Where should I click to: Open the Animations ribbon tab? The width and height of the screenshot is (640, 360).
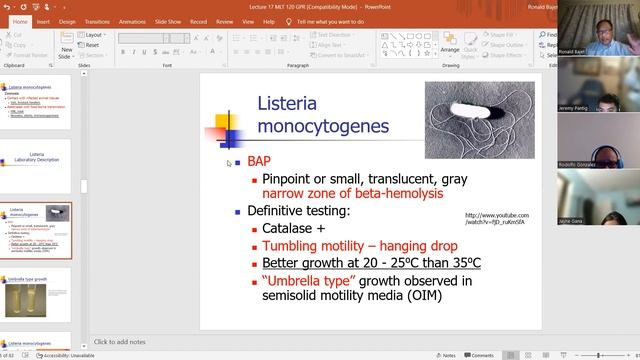pyautogui.click(x=132, y=22)
